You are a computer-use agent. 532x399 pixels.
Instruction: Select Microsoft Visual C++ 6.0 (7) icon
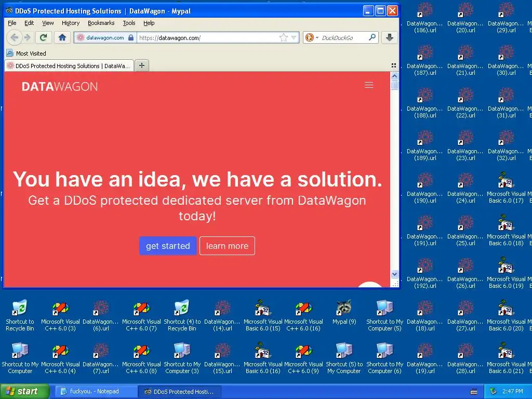(141, 315)
